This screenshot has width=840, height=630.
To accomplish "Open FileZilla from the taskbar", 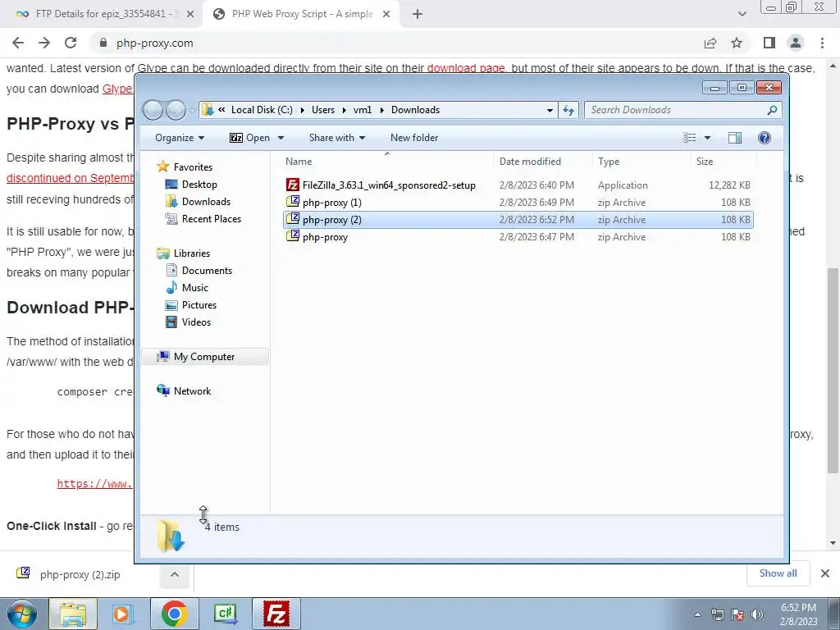I will point(276,614).
